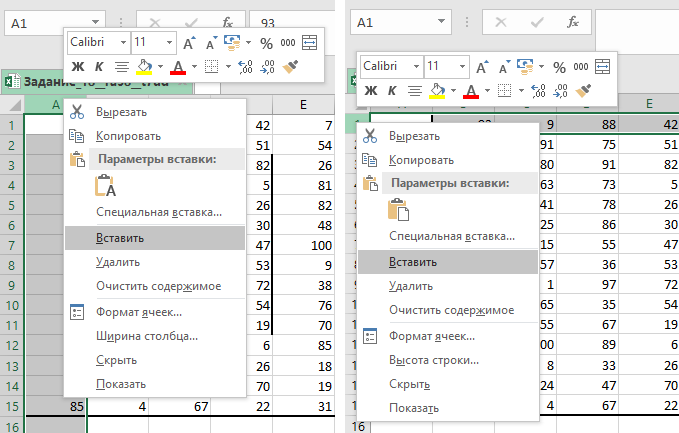Click decrease font size icon in right mini toolbar
Viewport: 679px width, 433px height.
[x=503, y=67]
